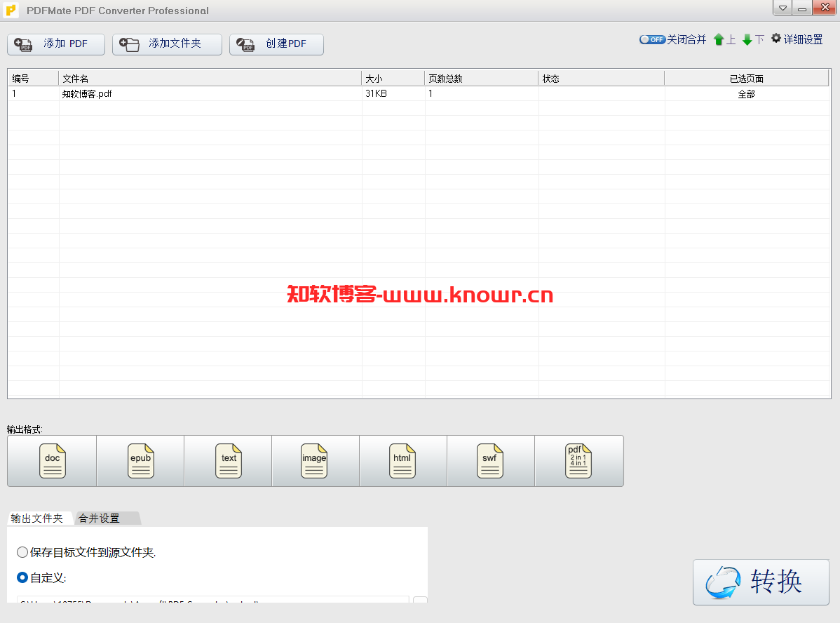Click the 文件名 column header

210,79
